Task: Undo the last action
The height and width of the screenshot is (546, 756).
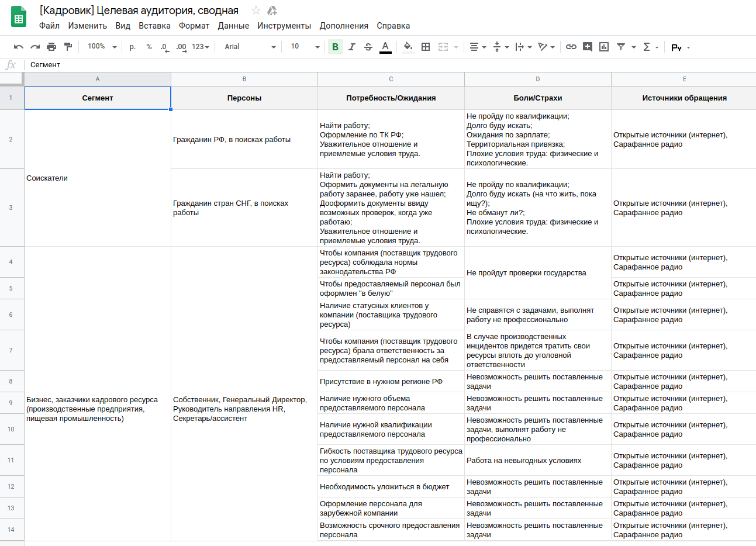Action: click(19, 47)
